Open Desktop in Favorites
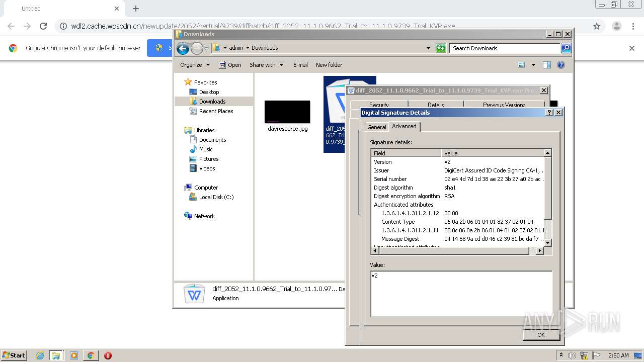 pyautogui.click(x=209, y=92)
